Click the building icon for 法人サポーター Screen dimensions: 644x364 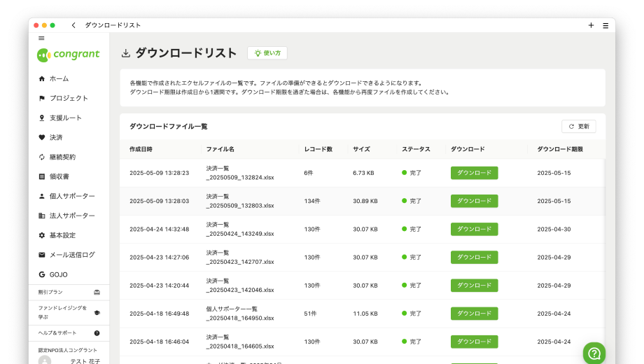pos(41,216)
